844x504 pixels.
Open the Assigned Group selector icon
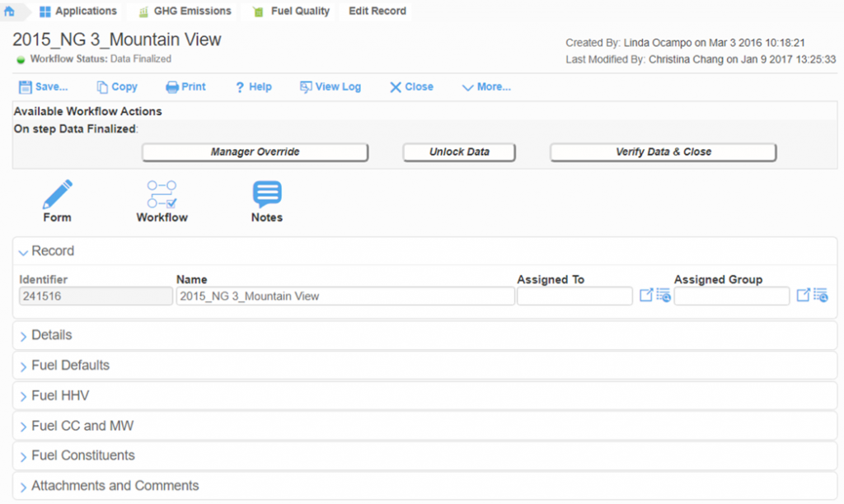tap(805, 294)
